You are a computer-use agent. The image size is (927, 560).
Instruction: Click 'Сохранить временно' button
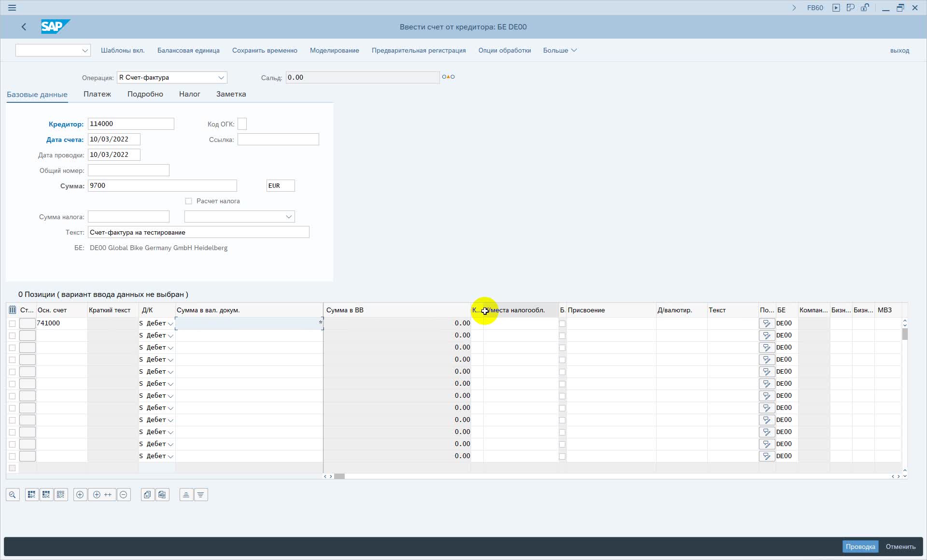click(265, 50)
